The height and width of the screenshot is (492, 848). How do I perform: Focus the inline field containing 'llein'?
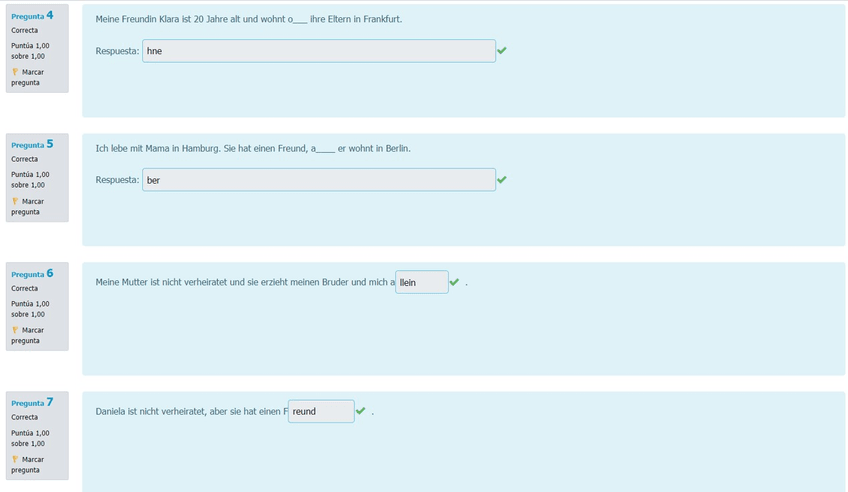tap(422, 282)
